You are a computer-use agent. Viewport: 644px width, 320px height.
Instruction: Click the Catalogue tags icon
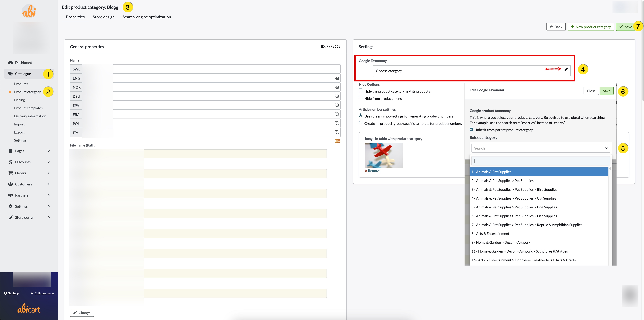tap(10, 74)
